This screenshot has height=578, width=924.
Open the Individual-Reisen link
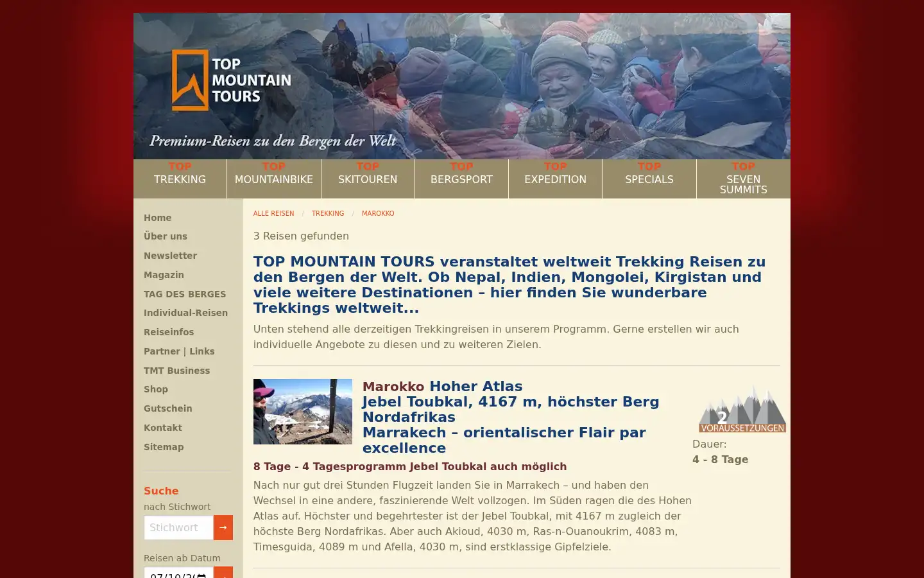click(x=185, y=313)
